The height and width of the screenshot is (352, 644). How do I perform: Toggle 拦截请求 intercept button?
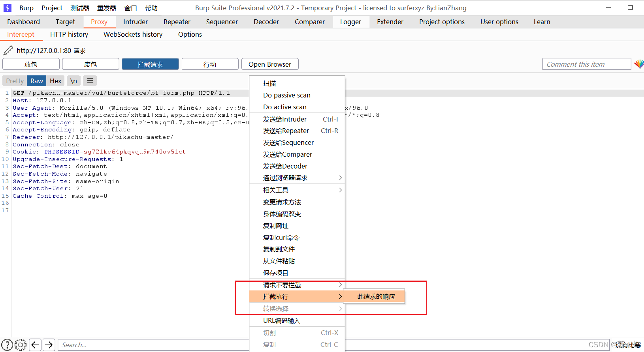coord(150,64)
